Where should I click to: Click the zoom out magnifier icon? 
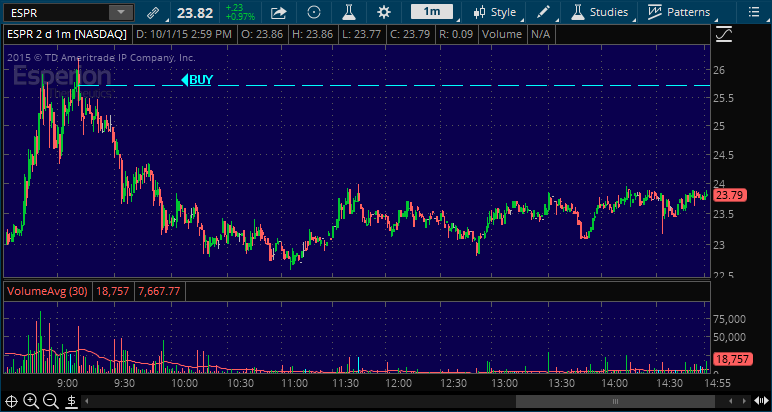point(50,401)
